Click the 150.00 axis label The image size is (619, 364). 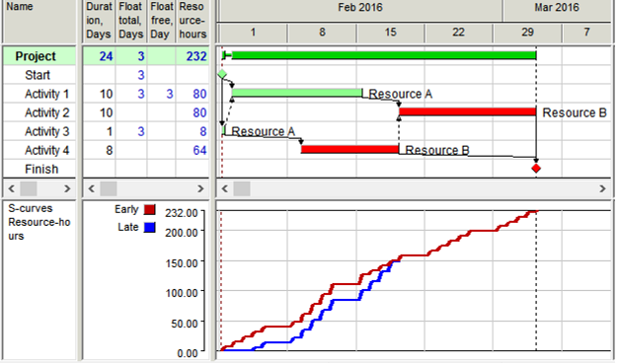pyautogui.click(x=182, y=263)
